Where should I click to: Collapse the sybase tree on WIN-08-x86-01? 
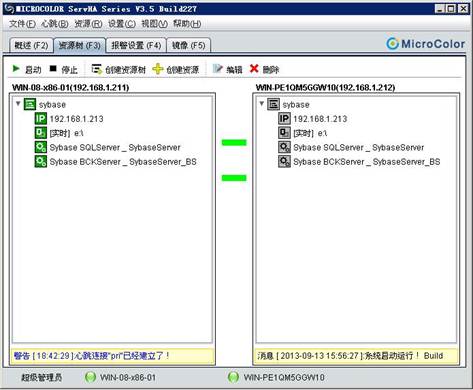18,104
